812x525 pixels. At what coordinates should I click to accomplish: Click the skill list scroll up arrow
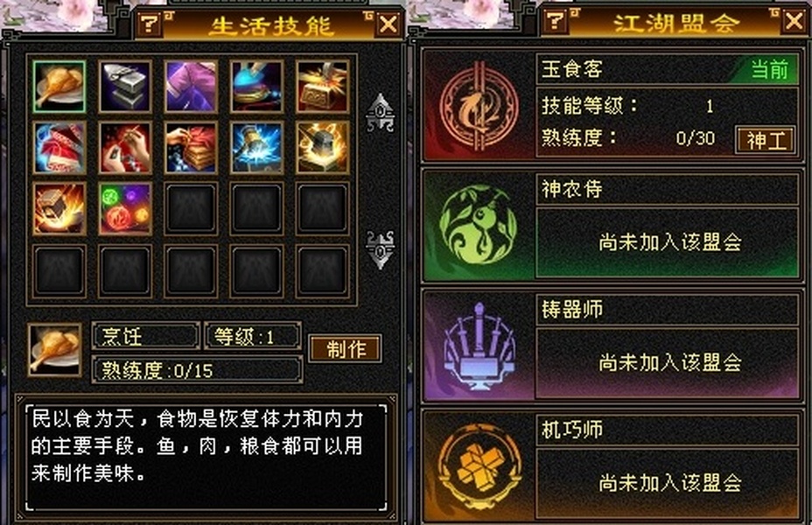(380, 112)
